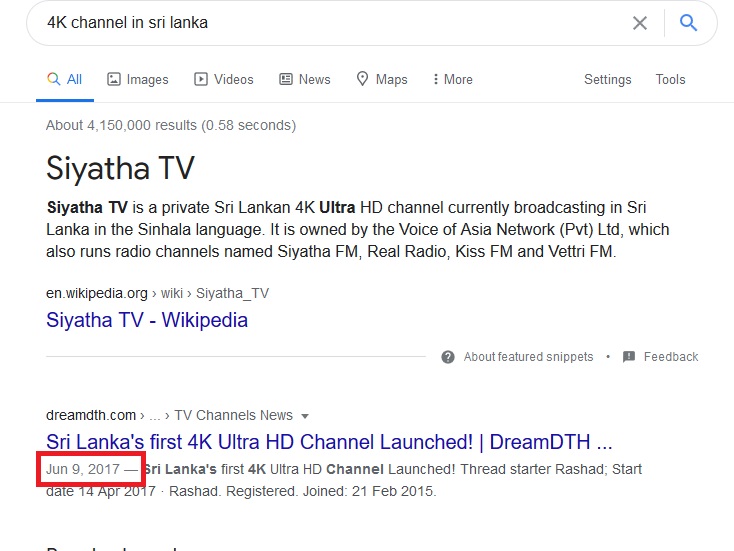Click the Jun 9, 2017 result date
The height and width of the screenshot is (551, 734).
point(83,469)
